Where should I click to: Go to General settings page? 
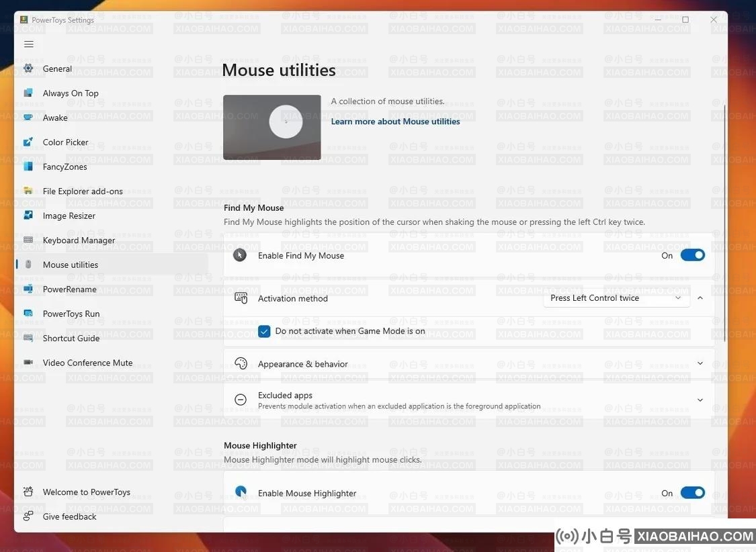(112, 68)
